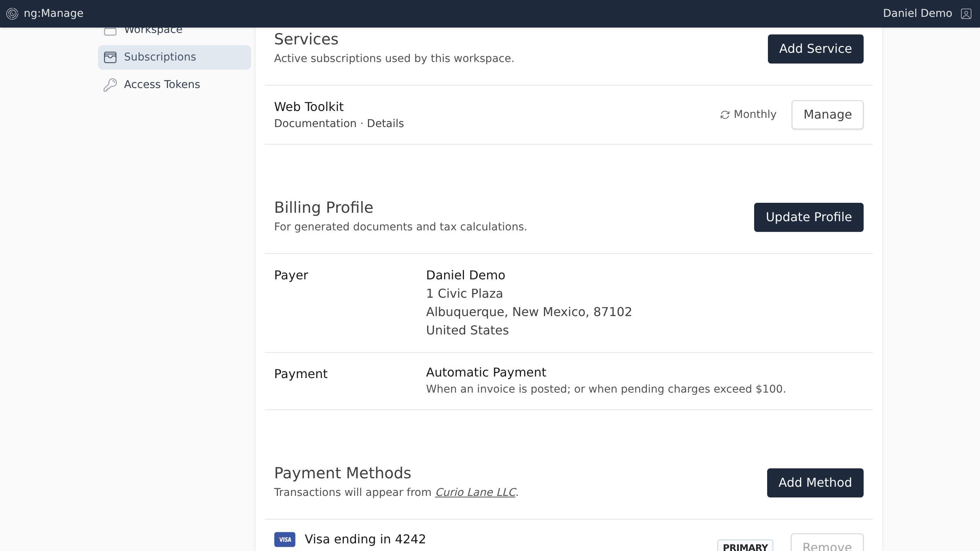Viewport: 980px width, 551px height.
Task: Click the Access Tokens key icon
Action: [110, 85]
